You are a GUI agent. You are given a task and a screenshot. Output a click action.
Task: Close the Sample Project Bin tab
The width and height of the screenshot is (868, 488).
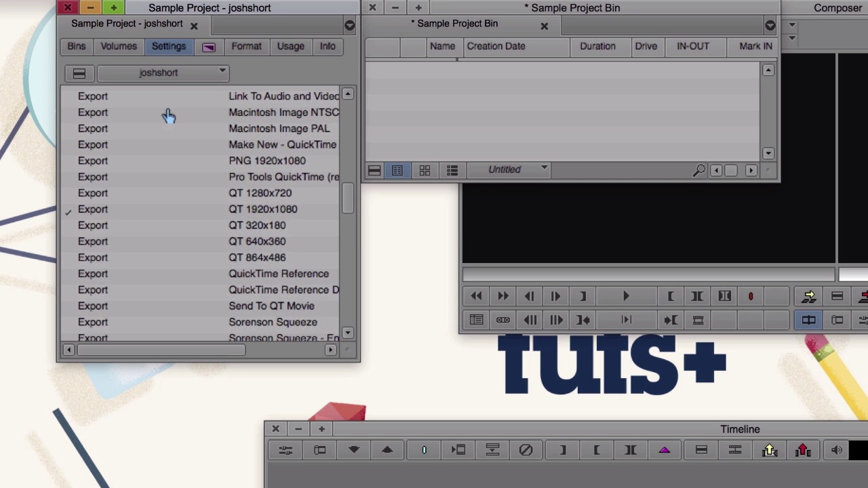point(544,26)
